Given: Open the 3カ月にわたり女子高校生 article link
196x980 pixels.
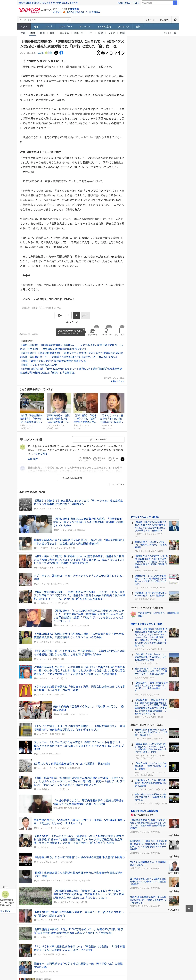Looking at the screenshot, I should 71,764.
